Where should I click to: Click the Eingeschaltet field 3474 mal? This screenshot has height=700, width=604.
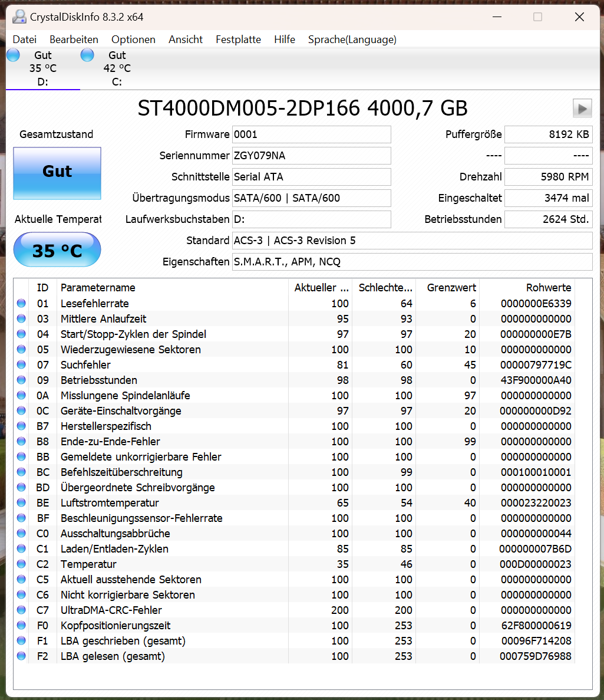(x=548, y=198)
